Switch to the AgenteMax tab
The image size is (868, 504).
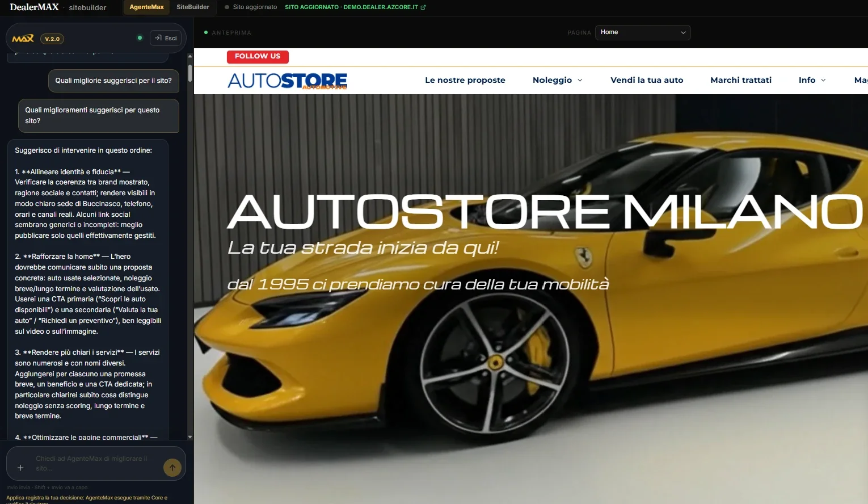pyautogui.click(x=146, y=7)
